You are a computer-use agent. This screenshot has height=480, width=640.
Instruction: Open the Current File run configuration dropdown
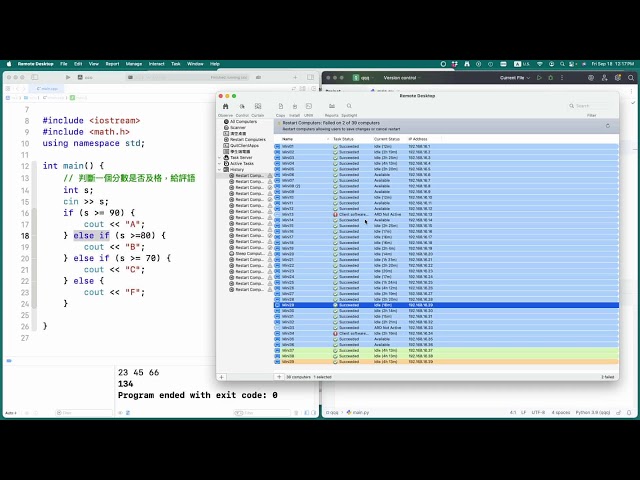click(x=515, y=78)
